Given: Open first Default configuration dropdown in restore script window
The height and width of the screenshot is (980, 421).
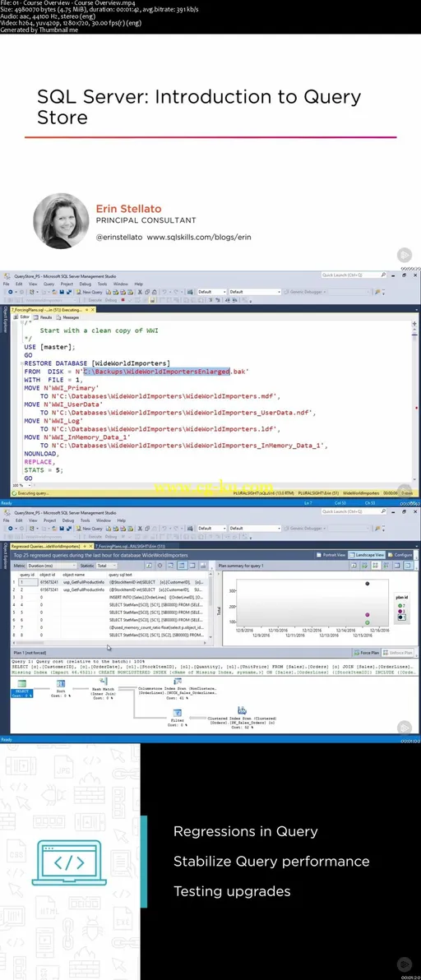Looking at the screenshot, I should pos(211,292).
